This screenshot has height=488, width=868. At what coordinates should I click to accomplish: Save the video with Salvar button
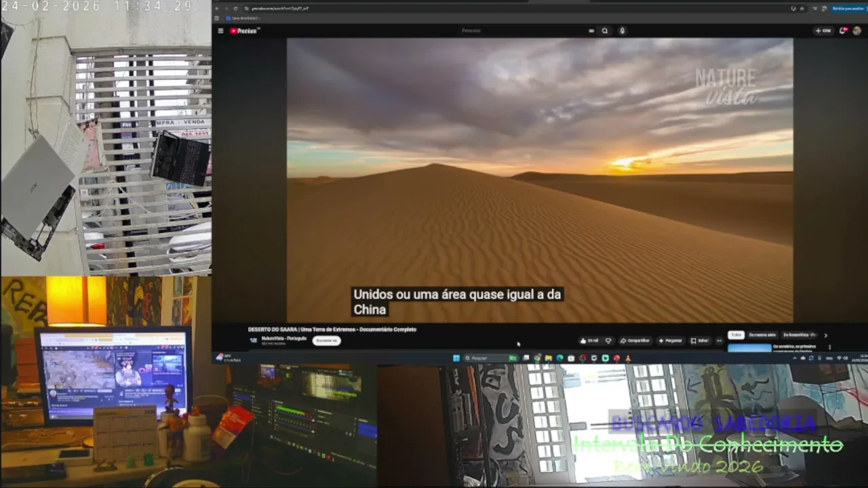click(x=701, y=340)
